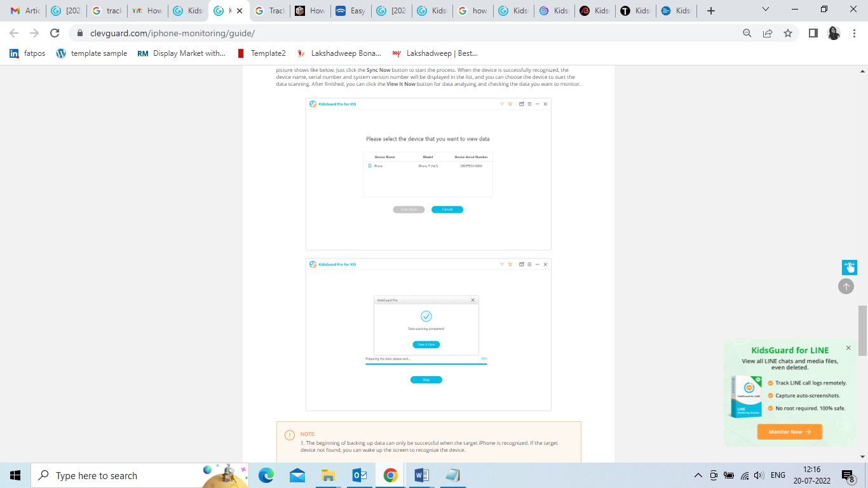Open Lakshadweep Bona... bookmark

coord(339,53)
